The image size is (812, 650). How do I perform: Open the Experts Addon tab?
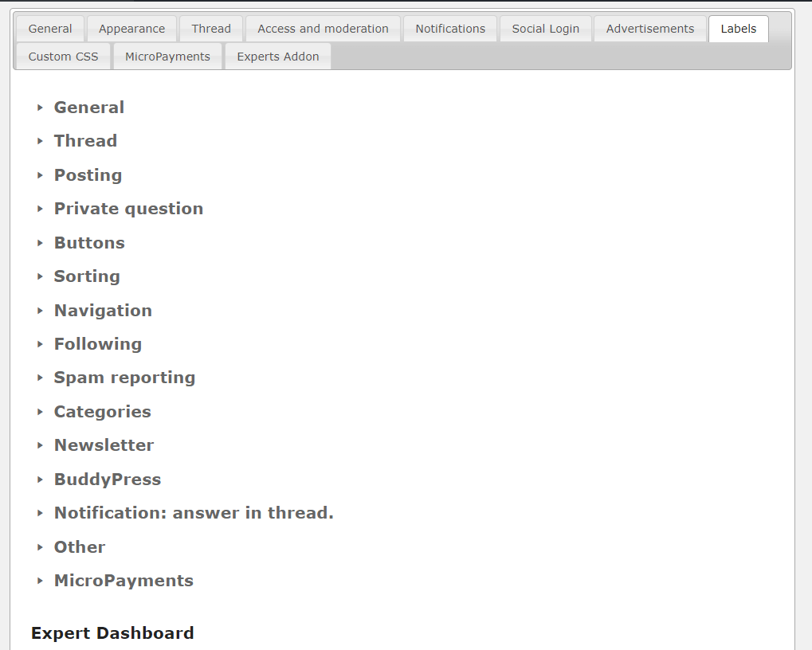click(x=278, y=57)
